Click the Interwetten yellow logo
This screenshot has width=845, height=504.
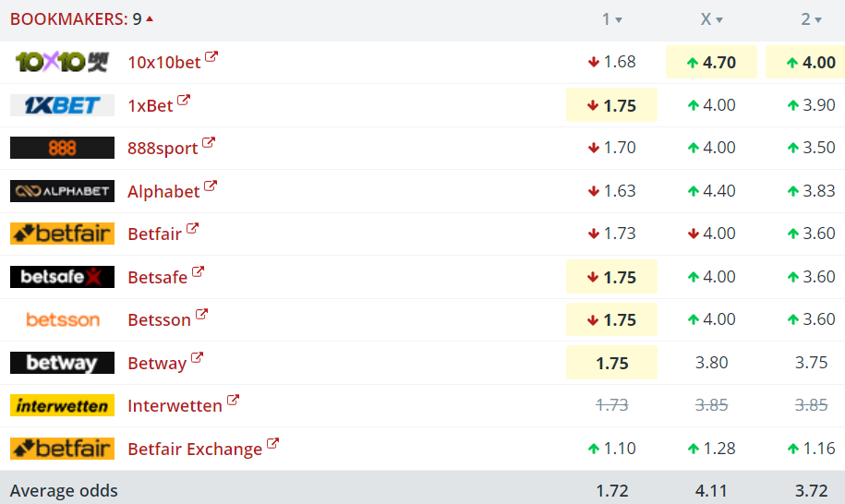(x=62, y=405)
